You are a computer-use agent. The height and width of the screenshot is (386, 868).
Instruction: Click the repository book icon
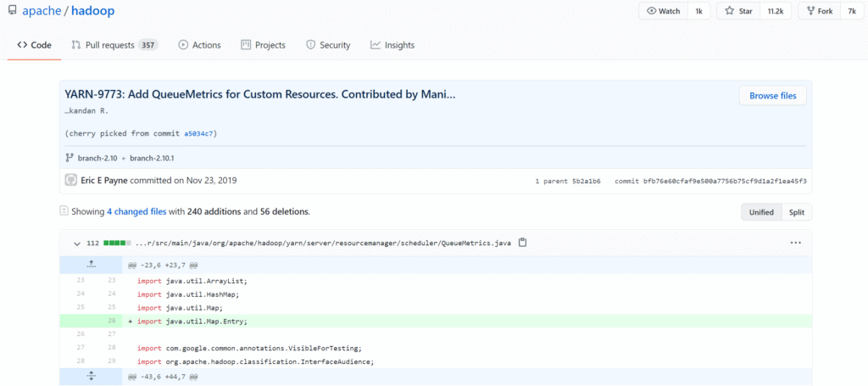click(12, 10)
